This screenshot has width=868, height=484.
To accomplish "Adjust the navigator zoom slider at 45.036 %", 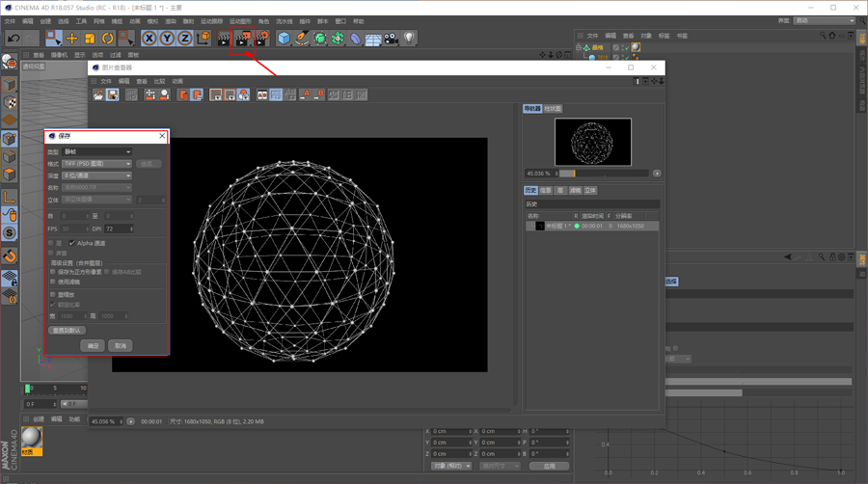I will coord(604,174).
